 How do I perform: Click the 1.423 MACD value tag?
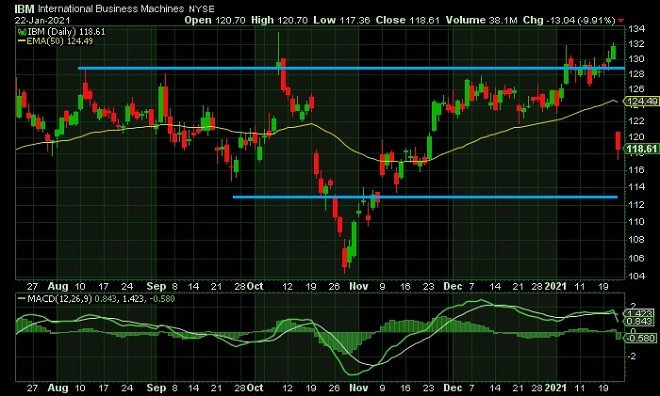(640, 314)
